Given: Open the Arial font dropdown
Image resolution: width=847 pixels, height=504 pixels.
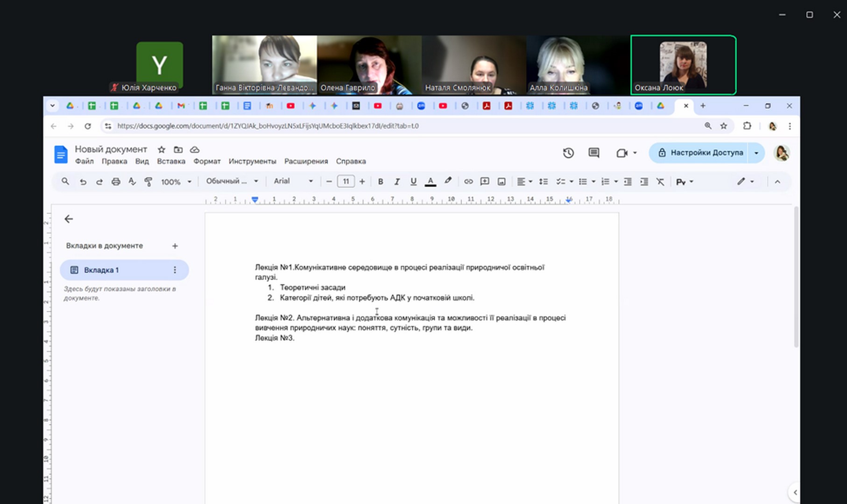Looking at the screenshot, I should point(293,181).
